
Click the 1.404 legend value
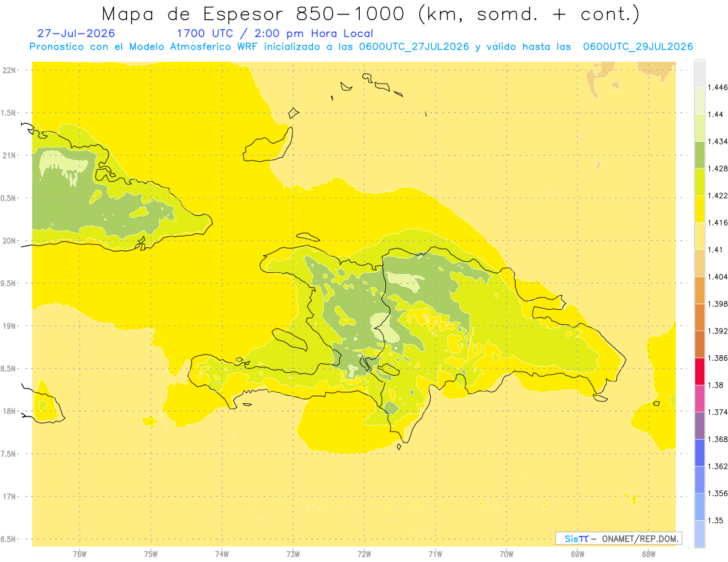click(x=717, y=277)
